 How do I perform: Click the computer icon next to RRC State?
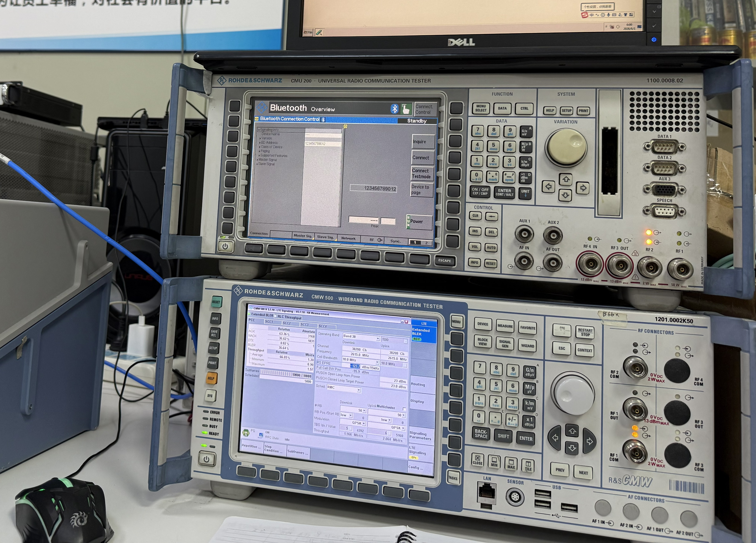point(261,436)
